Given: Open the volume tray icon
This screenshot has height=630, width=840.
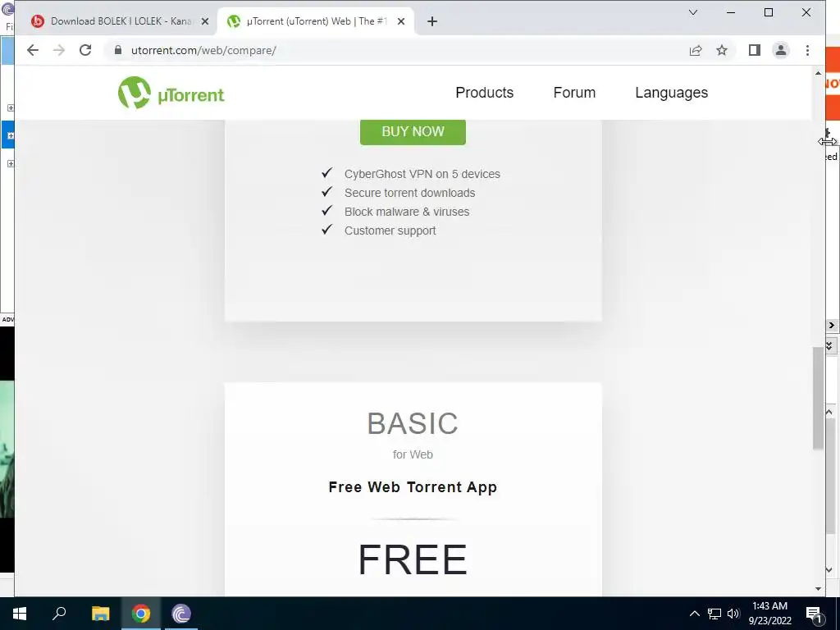Looking at the screenshot, I should pyautogui.click(x=733, y=614).
